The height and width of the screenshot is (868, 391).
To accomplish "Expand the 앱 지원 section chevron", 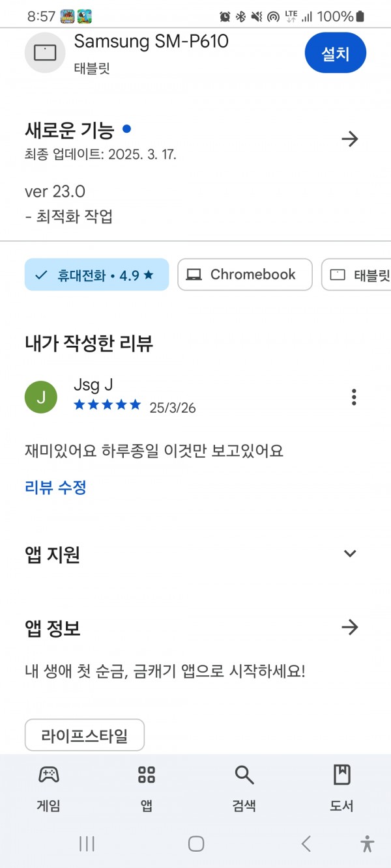I will (x=350, y=553).
